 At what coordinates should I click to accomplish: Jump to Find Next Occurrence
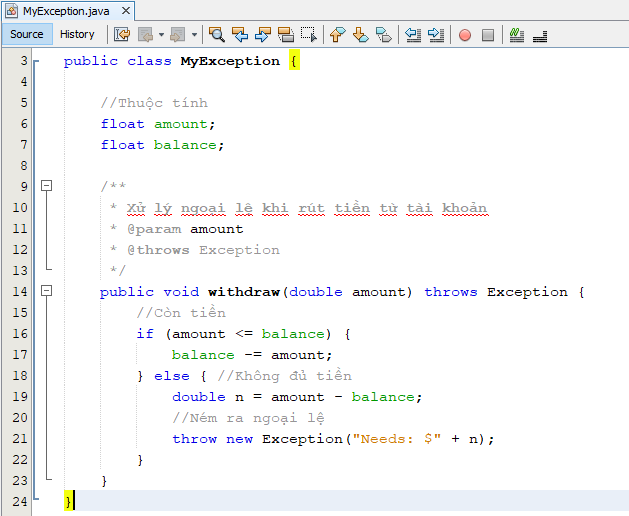tap(263, 35)
